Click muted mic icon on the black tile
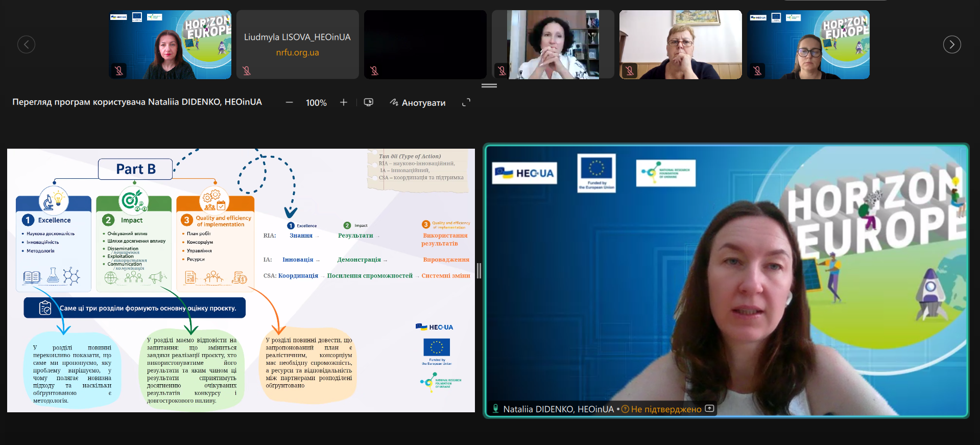This screenshot has width=980, height=445. 374,71
